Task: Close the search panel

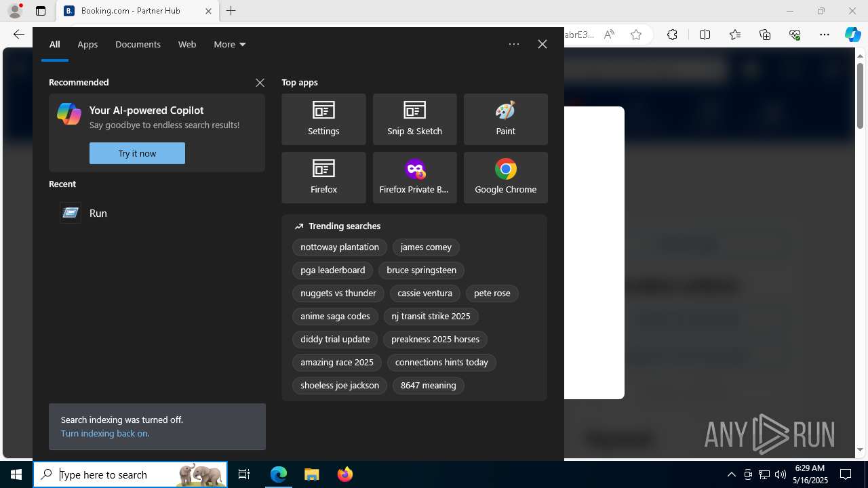Action: point(542,44)
